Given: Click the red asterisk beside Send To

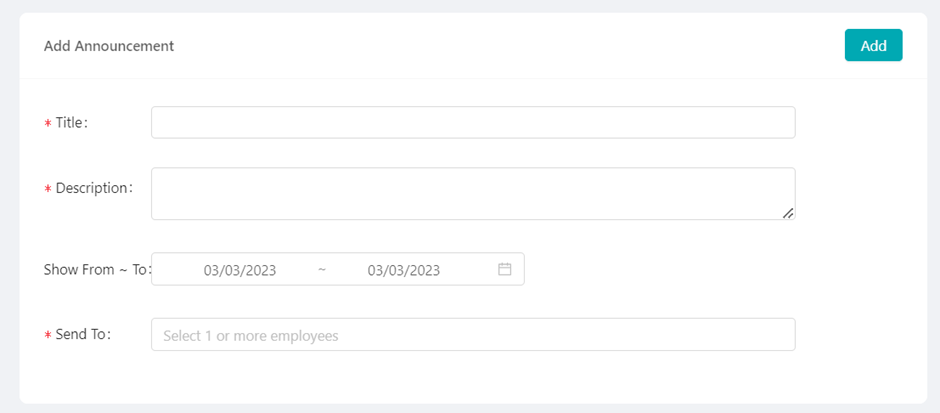Looking at the screenshot, I should point(47,335).
